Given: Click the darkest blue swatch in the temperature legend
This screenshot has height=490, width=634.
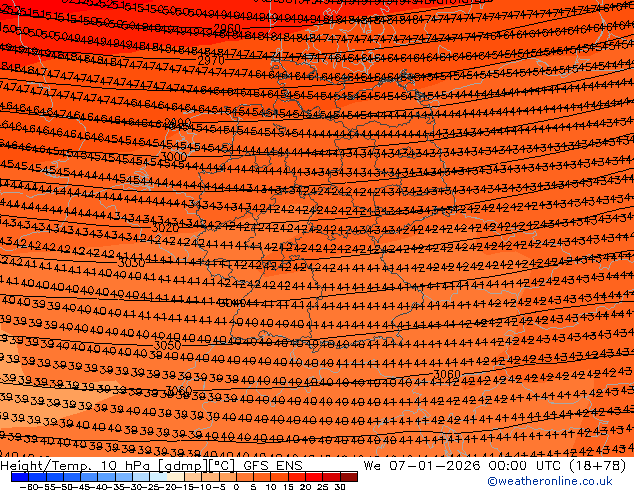Looking at the screenshot, I should [x=20, y=477].
